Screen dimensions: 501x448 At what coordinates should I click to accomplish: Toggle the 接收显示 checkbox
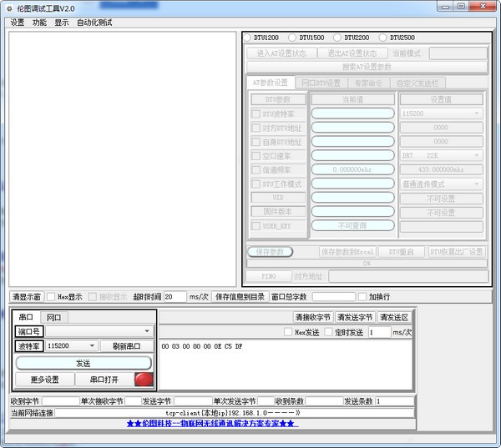pyautogui.click(x=93, y=297)
